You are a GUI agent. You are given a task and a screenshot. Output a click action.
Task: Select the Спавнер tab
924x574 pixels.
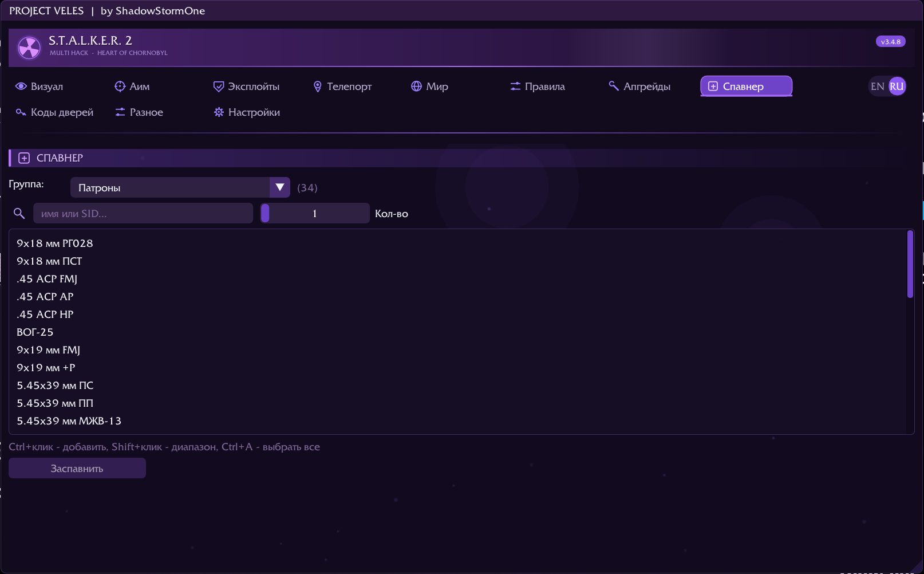[x=747, y=87]
